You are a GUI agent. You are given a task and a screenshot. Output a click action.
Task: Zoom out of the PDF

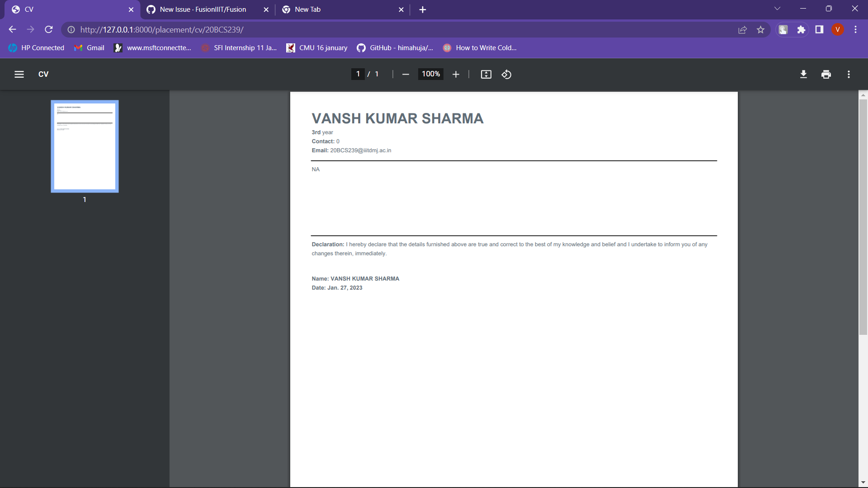click(x=406, y=75)
